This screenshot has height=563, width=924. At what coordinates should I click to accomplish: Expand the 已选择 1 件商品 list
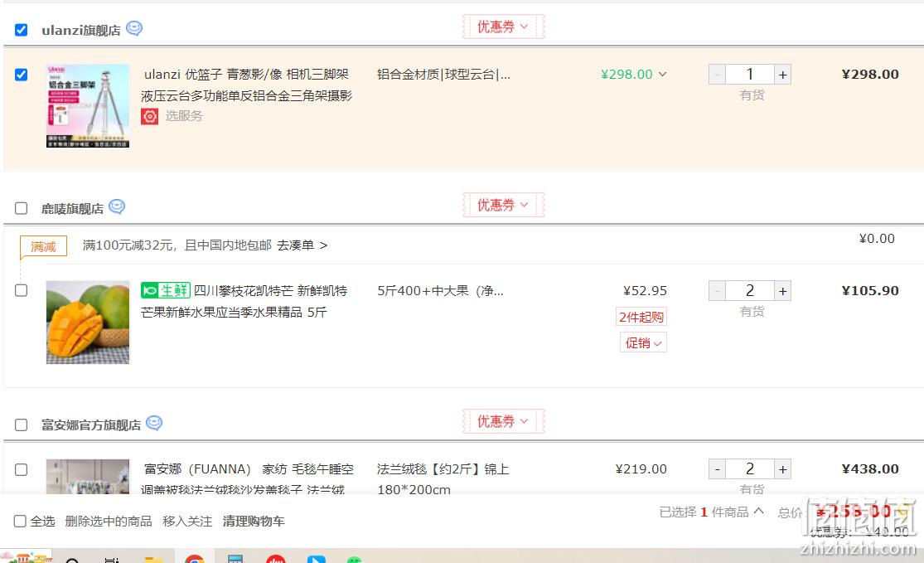coord(759,511)
